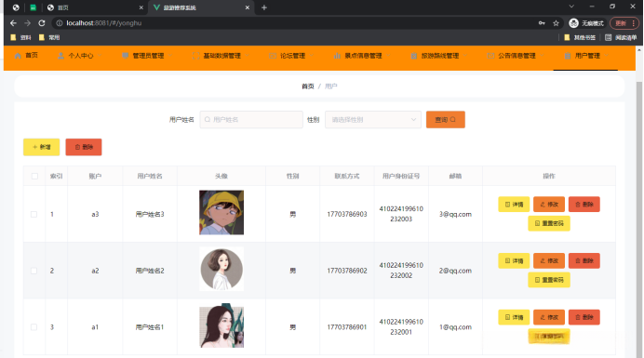Click the bar chart icon beside 景点信息管理
Screen dimensions: 644x358
click(x=337, y=56)
